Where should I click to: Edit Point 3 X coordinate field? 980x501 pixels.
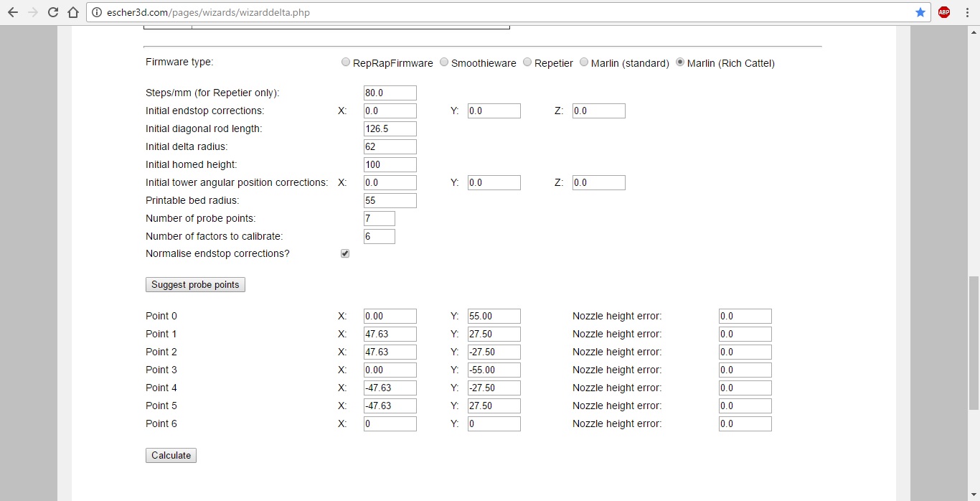pos(390,370)
